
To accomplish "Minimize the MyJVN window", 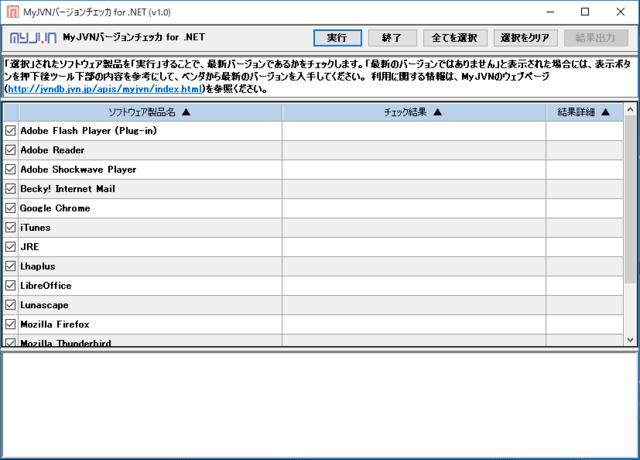I will pyautogui.click(x=550, y=12).
